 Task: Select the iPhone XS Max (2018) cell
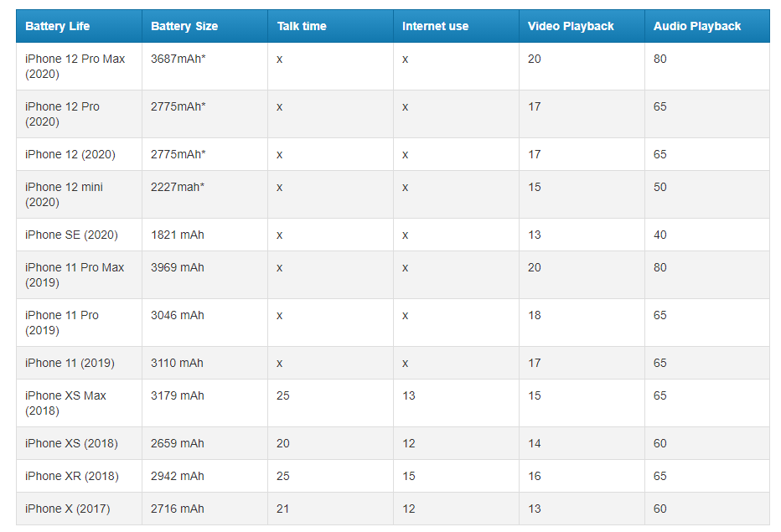[65, 403]
